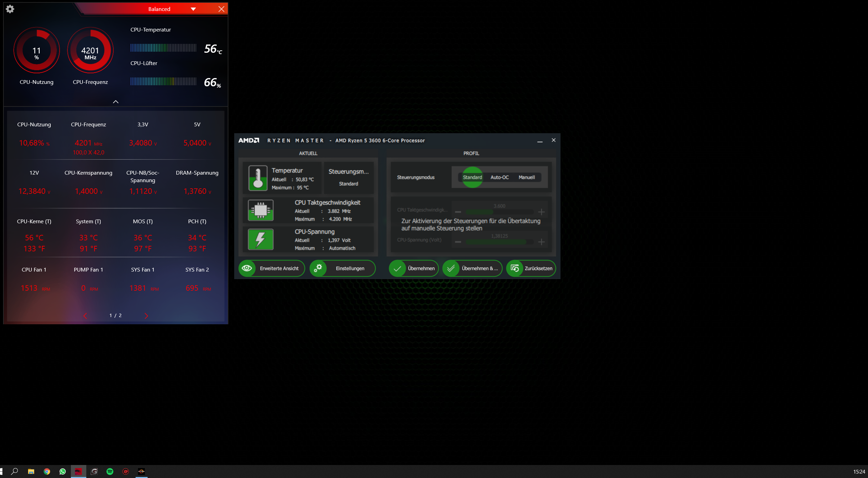Click the CPU-Spannung voltage slider
This screenshot has height=478, width=868.
tap(499, 242)
